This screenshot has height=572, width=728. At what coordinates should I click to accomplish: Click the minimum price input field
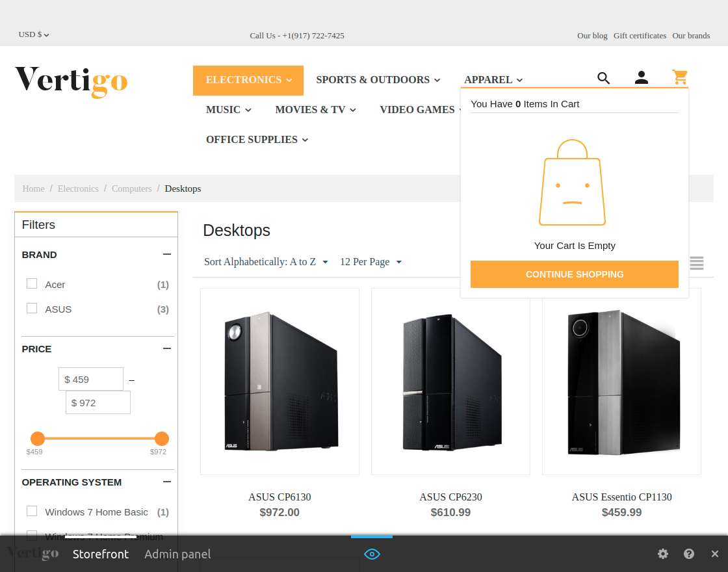coord(91,378)
